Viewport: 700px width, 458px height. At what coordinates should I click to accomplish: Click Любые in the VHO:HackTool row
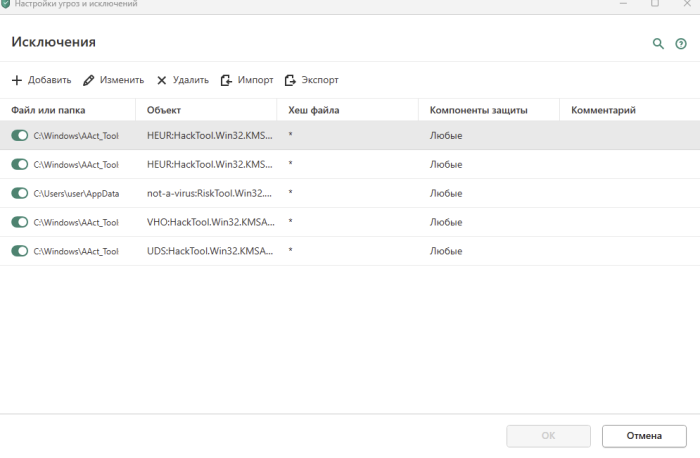(x=446, y=222)
